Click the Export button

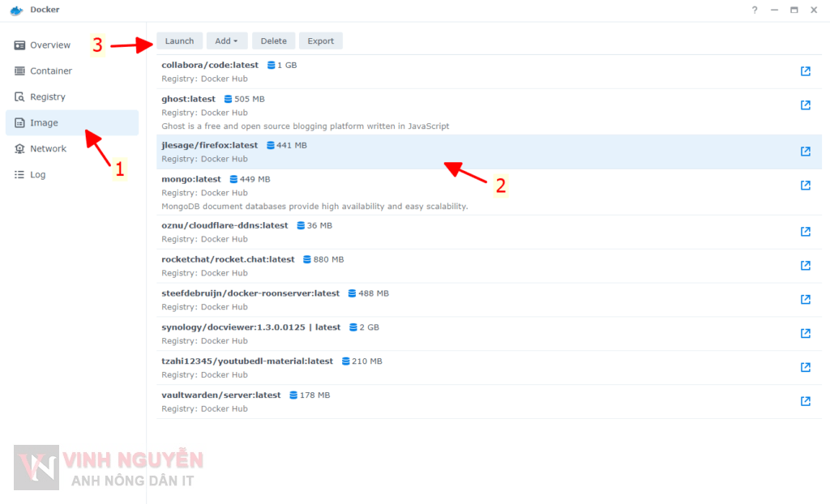320,40
